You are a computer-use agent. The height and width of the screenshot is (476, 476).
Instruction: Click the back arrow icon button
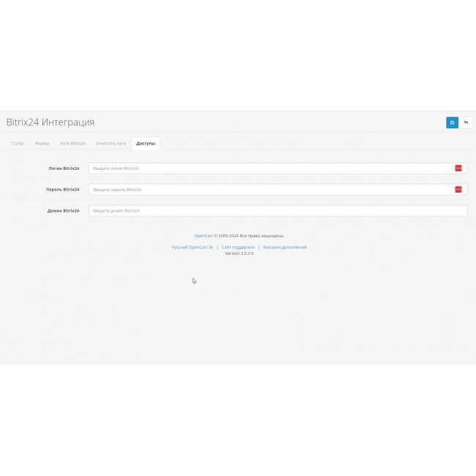[x=466, y=122]
